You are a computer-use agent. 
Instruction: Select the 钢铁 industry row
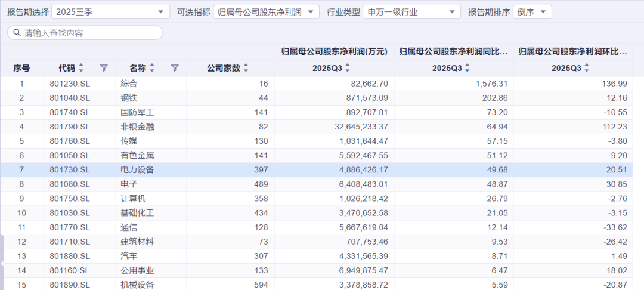tap(316, 98)
